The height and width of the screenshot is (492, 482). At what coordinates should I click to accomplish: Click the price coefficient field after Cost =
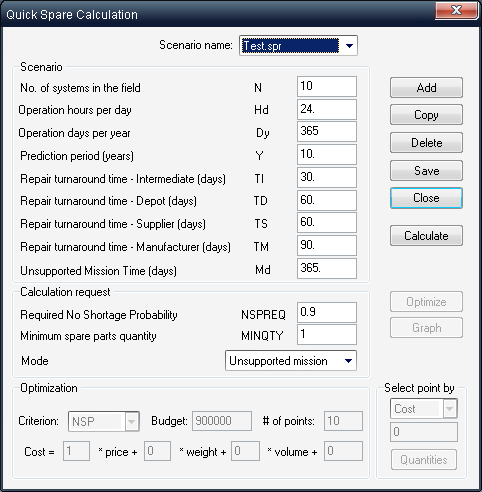coord(76,451)
